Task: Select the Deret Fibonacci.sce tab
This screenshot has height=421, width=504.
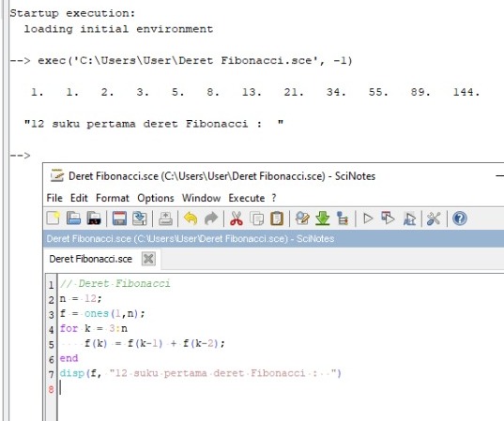Action: 91,259
